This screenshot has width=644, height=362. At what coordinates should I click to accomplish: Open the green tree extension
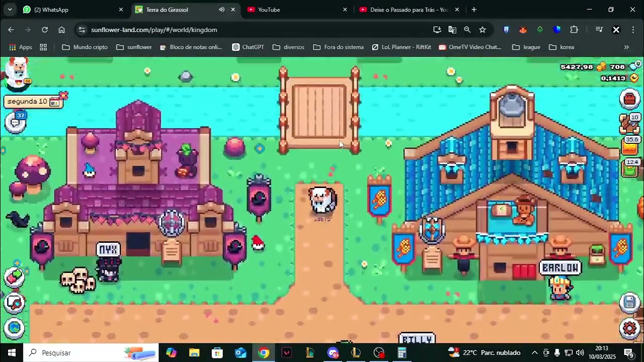click(540, 30)
